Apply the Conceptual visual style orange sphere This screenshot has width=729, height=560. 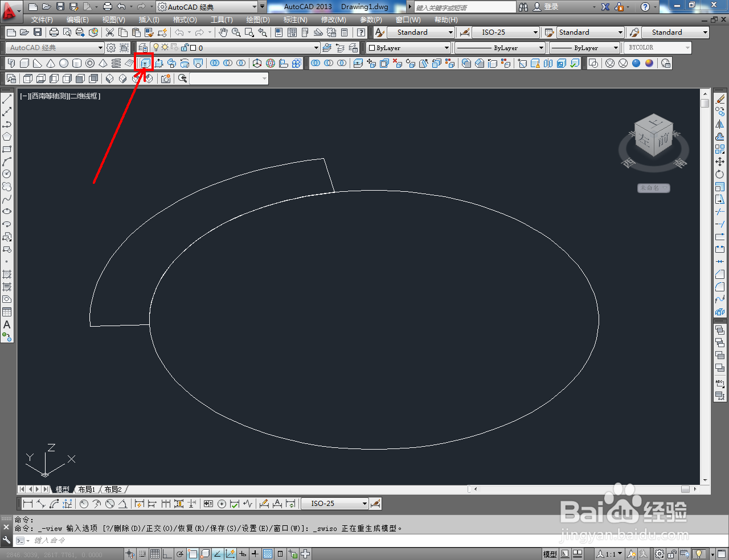click(649, 63)
